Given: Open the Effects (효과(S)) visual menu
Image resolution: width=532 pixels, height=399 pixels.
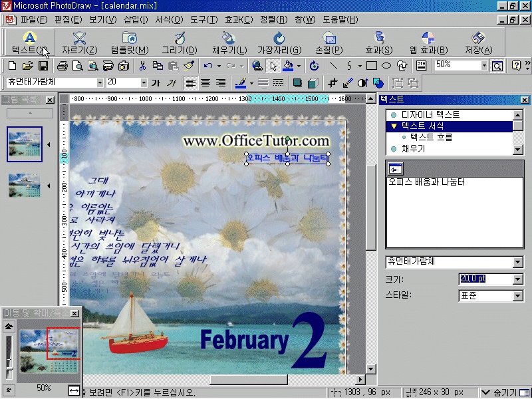Looking at the screenshot, I should click(379, 43).
